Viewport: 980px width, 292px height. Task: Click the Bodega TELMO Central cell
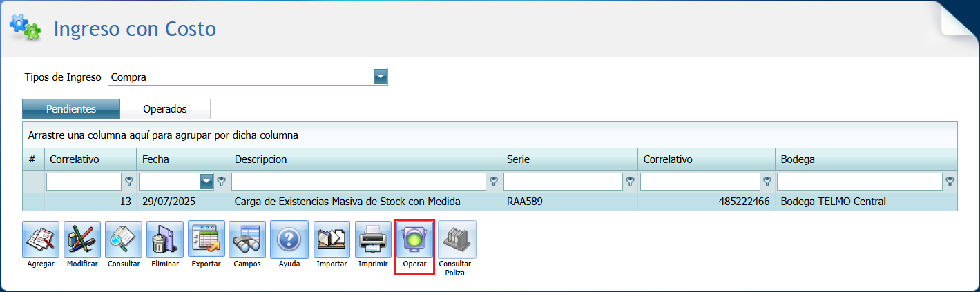(867, 202)
